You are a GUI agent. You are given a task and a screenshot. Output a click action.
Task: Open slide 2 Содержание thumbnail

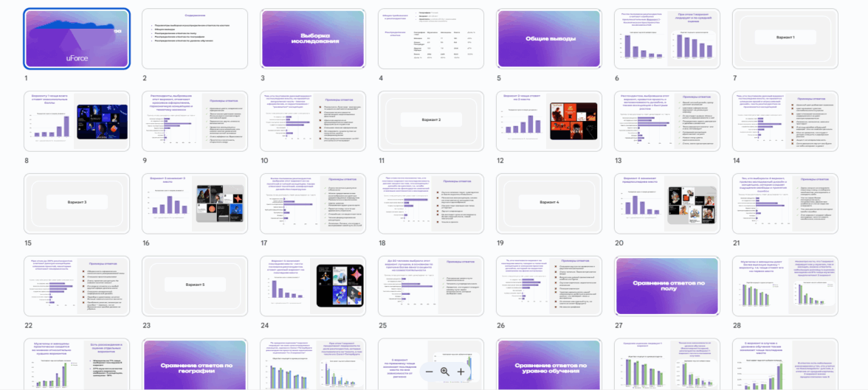(x=195, y=39)
